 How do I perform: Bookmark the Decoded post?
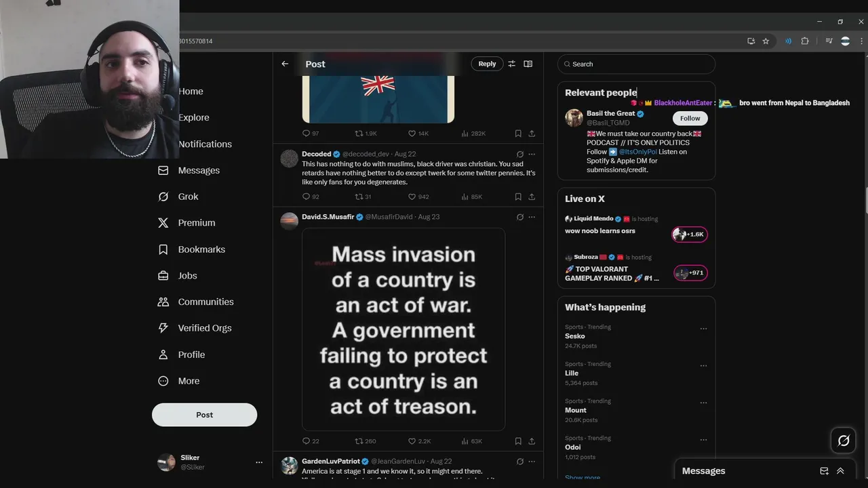(518, 197)
